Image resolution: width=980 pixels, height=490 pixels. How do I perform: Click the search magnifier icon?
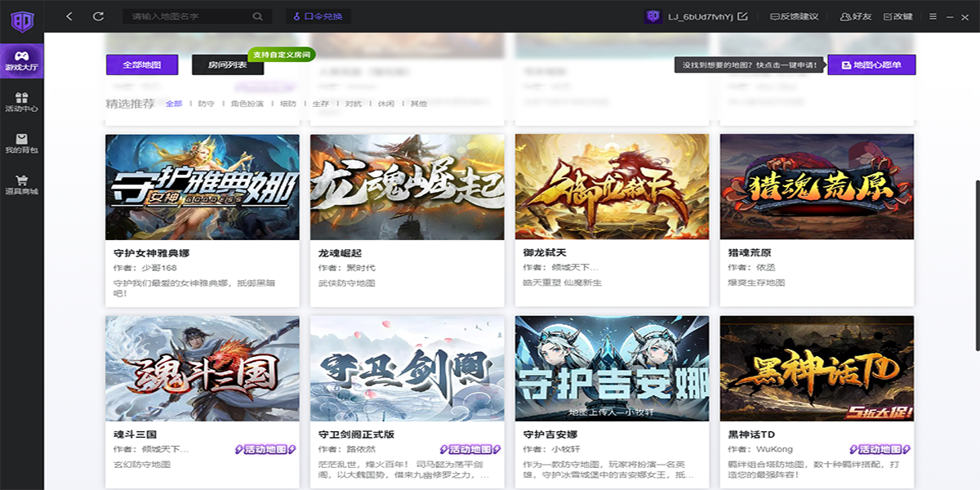[258, 16]
